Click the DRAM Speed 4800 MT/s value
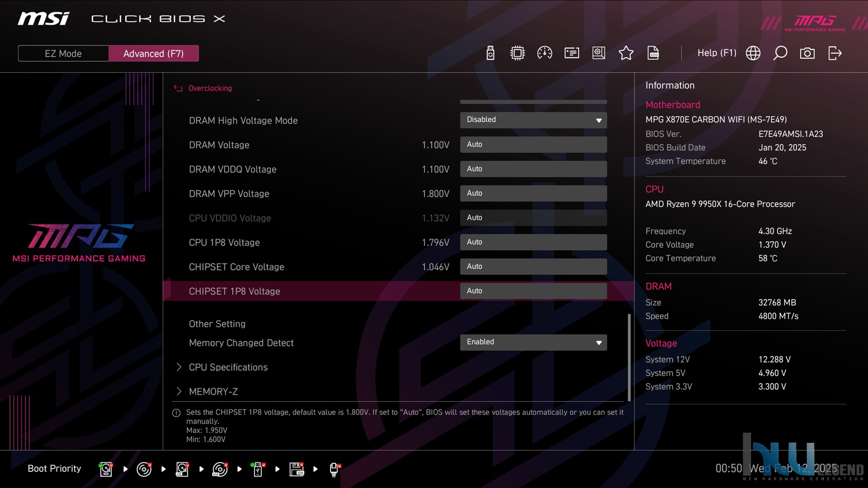Viewport: 868px width, 488px height. pyautogui.click(x=778, y=316)
